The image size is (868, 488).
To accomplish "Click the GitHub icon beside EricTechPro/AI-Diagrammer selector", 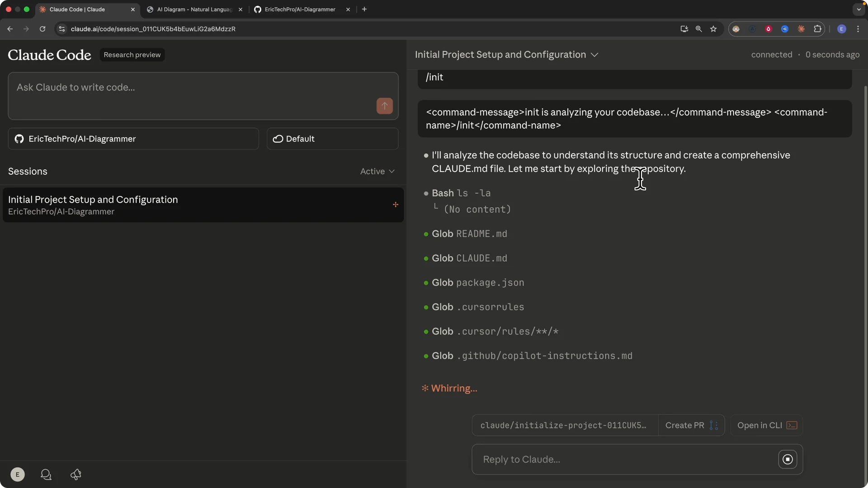I will coord(19,139).
